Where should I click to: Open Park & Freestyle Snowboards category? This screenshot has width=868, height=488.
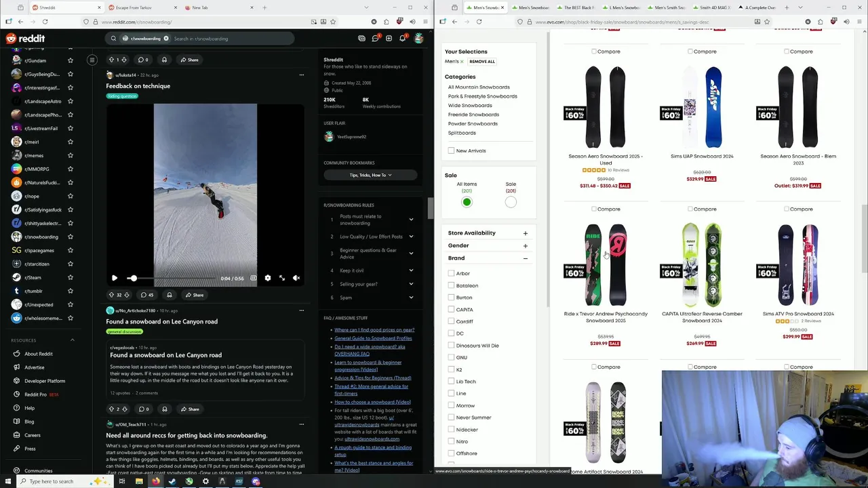(x=482, y=96)
